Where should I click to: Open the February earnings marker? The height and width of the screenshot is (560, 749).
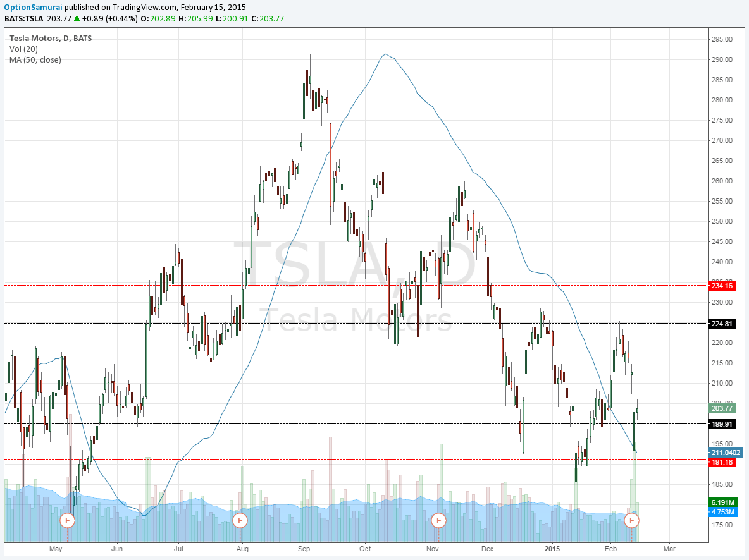click(632, 520)
